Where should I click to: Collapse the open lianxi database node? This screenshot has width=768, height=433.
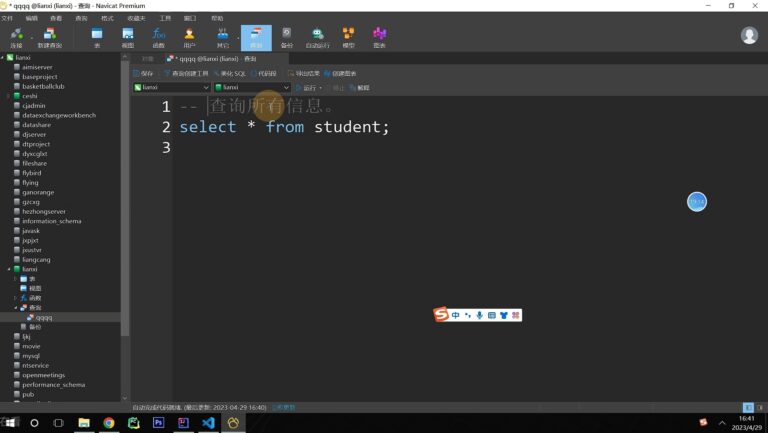(x=9, y=269)
